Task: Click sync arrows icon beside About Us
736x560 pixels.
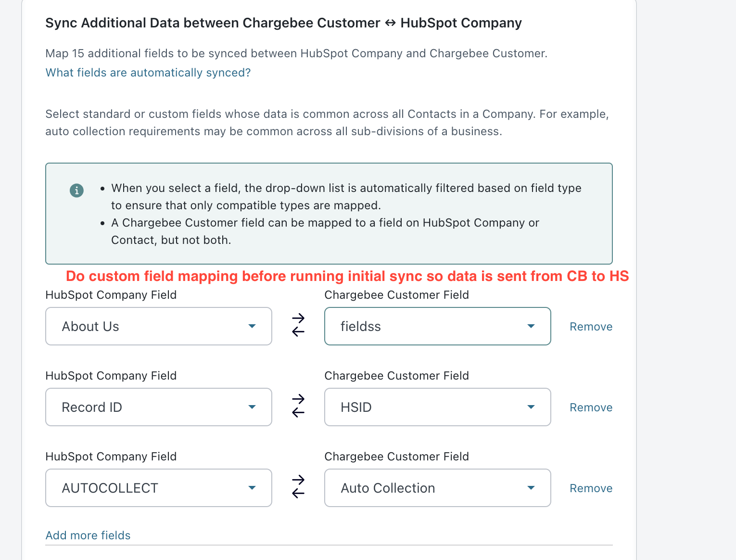Action: point(298,325)
